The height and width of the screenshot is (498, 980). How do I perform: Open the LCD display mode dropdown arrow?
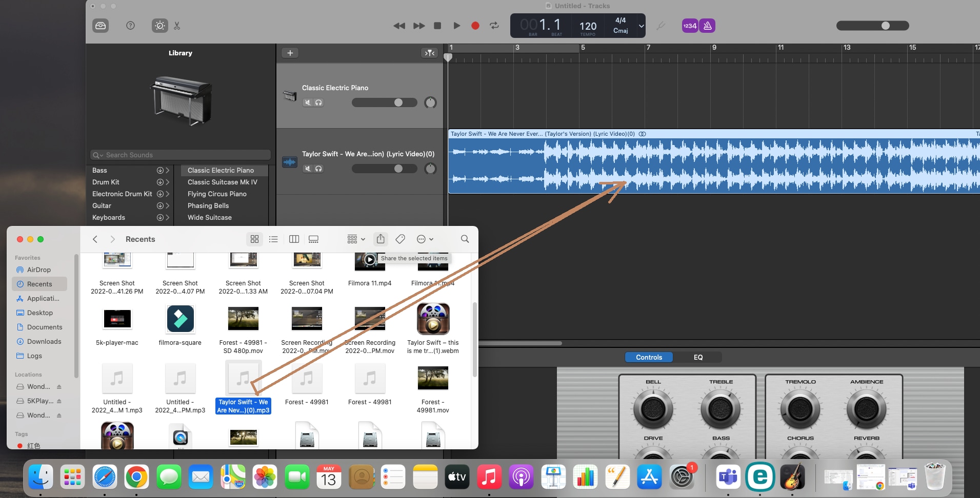(x=641, y=26)
